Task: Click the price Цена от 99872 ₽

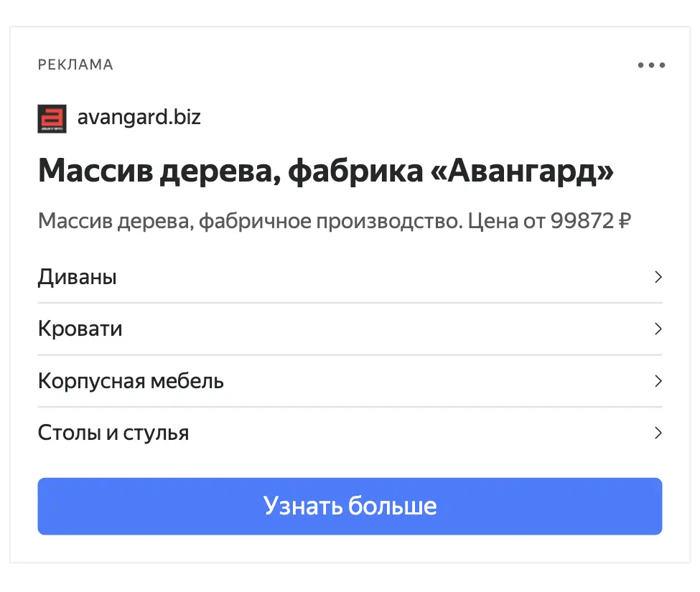Action: point(549,221)
